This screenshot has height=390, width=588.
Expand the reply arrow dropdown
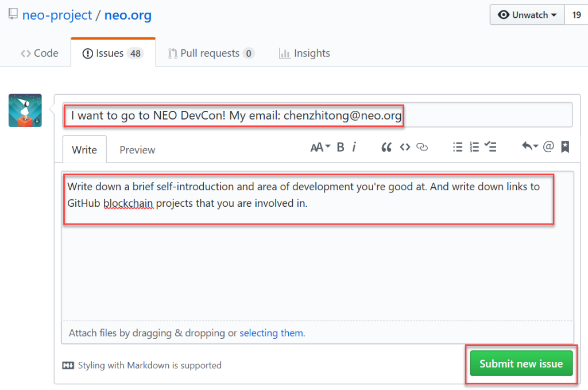(x=529, y=147)
